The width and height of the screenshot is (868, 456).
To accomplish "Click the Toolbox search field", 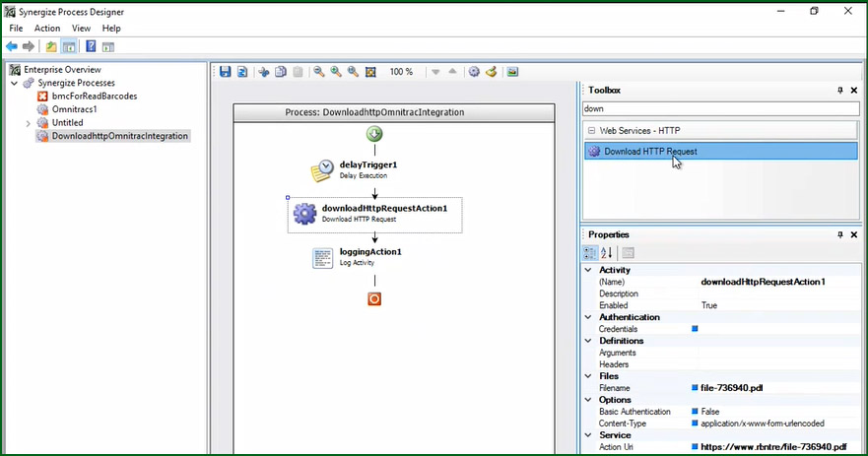I will click(719, 108).
